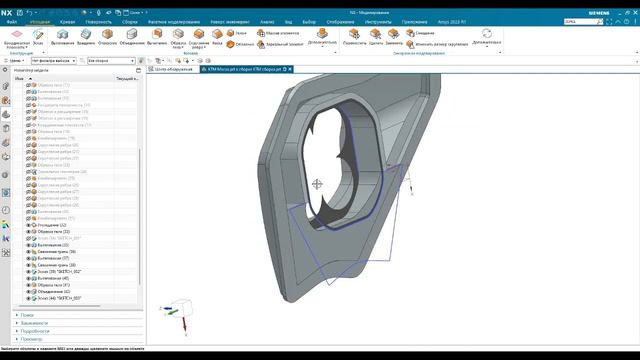Toggle eye icon for Вытягивание (37)
Screen dimensions: 640x360
coord(29,258)
